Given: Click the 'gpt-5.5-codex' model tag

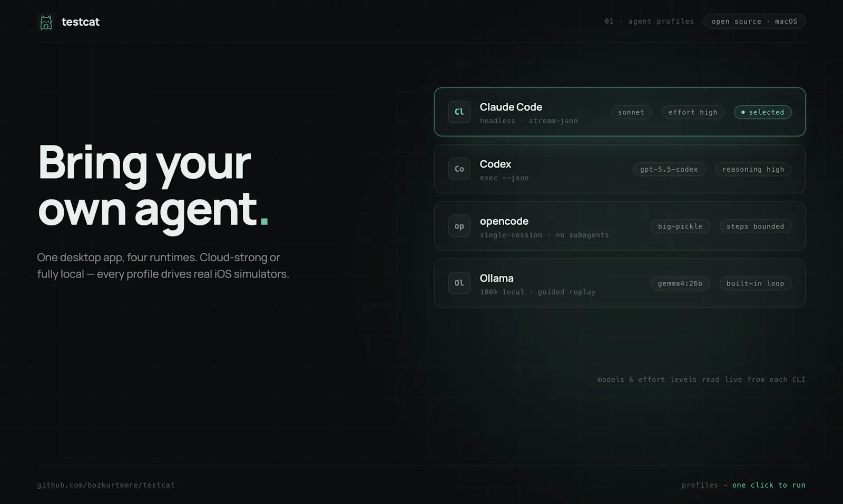Looking at the screenshot, I should (669, 169).
